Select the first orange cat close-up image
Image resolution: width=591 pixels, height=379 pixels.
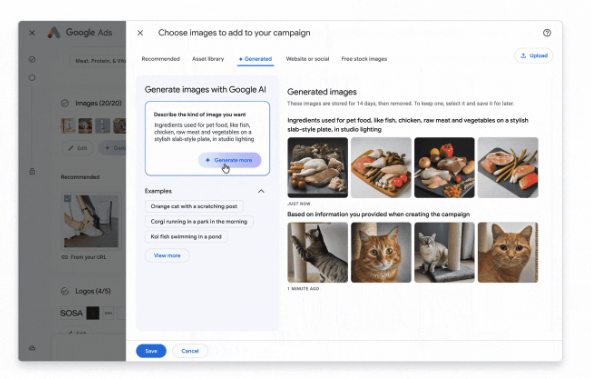coord(381,252)
